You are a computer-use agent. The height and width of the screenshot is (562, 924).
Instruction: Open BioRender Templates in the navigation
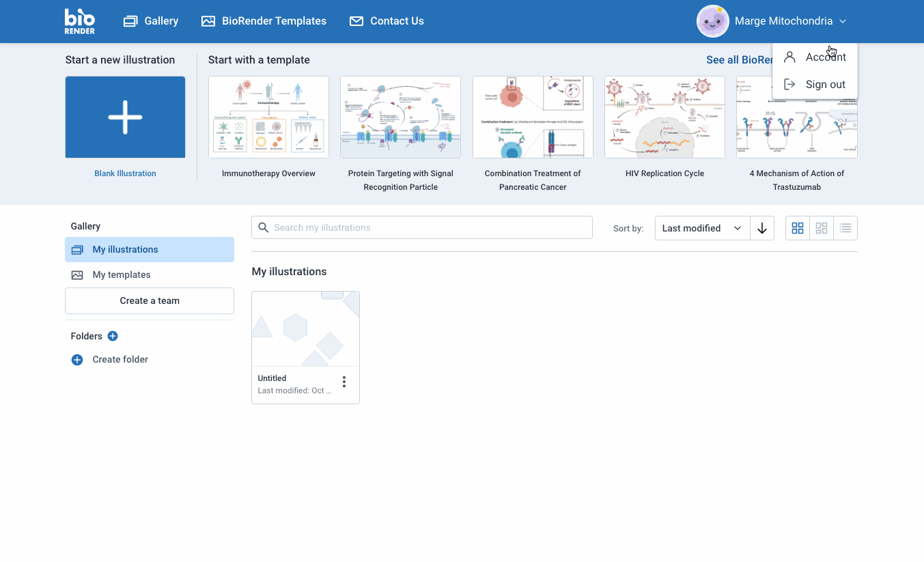[x=264, y=21]
